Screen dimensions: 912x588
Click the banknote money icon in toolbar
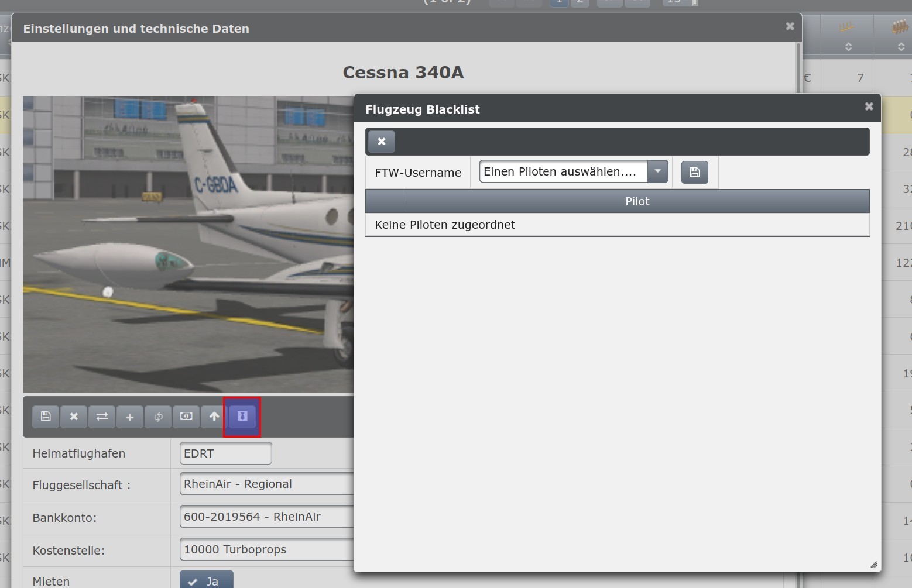point(186,417)
